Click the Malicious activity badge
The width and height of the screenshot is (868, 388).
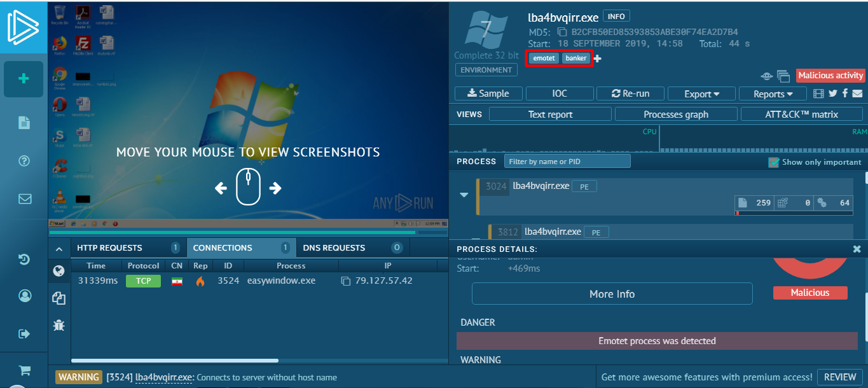coord(830,76)
